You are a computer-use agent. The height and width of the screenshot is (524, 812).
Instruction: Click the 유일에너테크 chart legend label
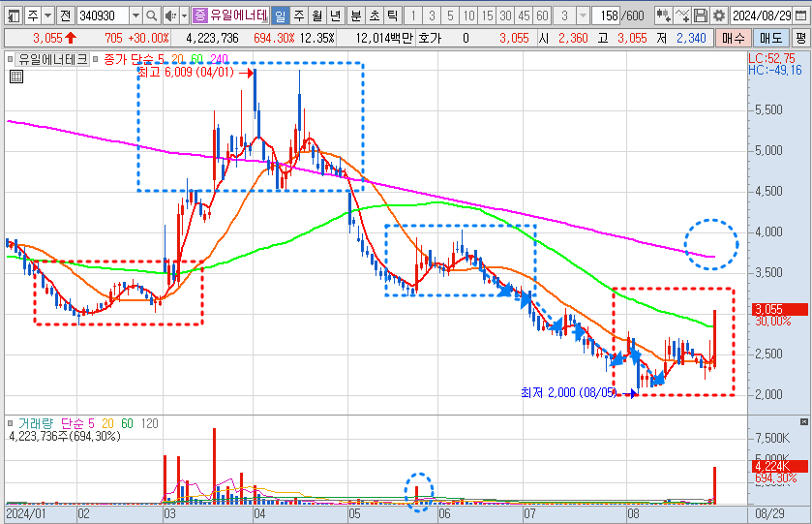53,60
